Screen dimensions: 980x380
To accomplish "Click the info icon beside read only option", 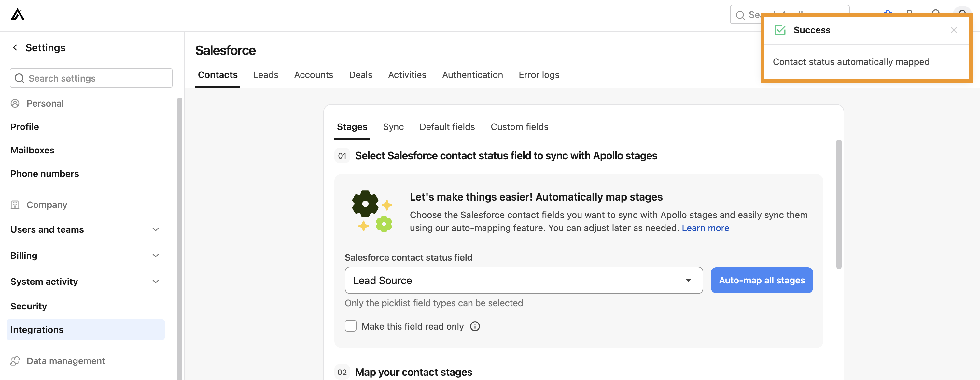I will click(475, 326).
